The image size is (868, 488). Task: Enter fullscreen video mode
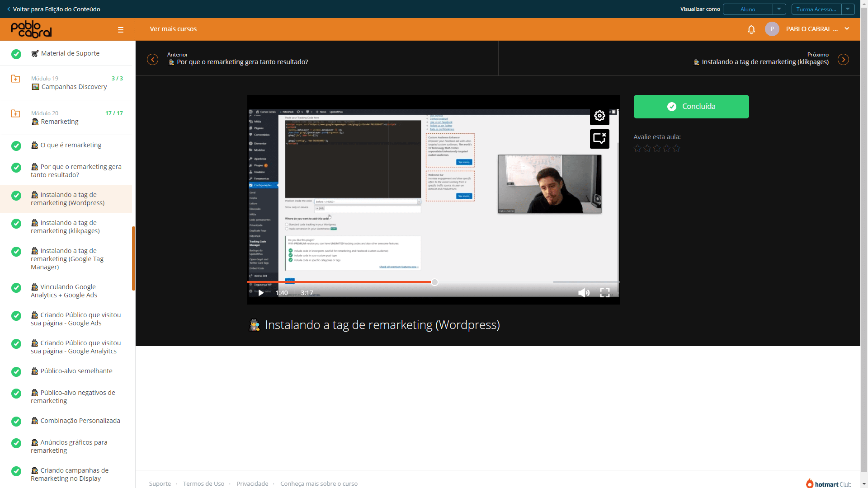pos(605,293)
